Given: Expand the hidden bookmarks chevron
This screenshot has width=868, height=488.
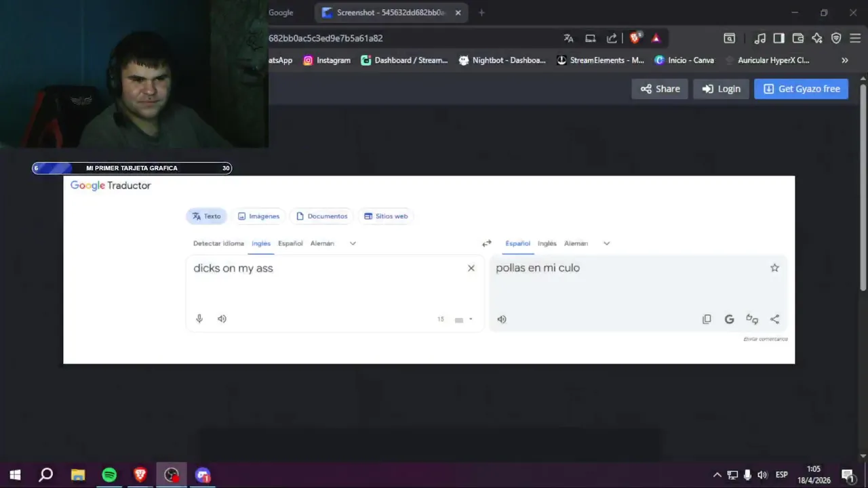Looking at the screenshot, I should [844, 60].
